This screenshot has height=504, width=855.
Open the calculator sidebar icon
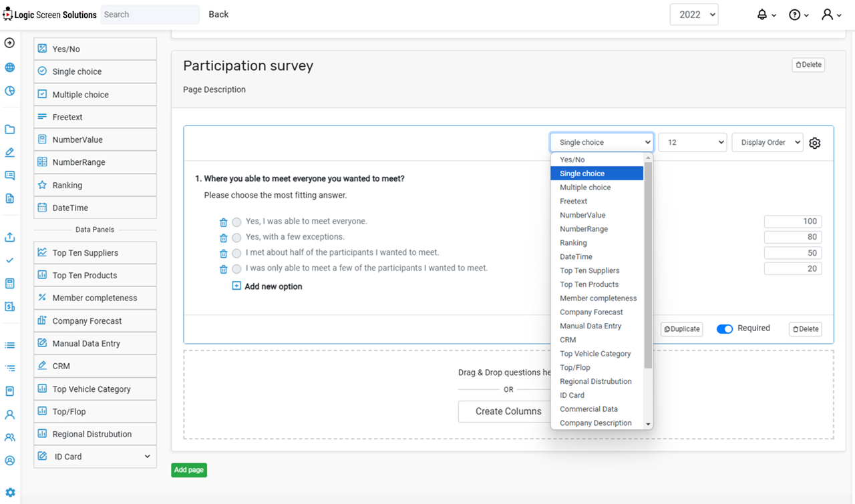tap(9, 284)
